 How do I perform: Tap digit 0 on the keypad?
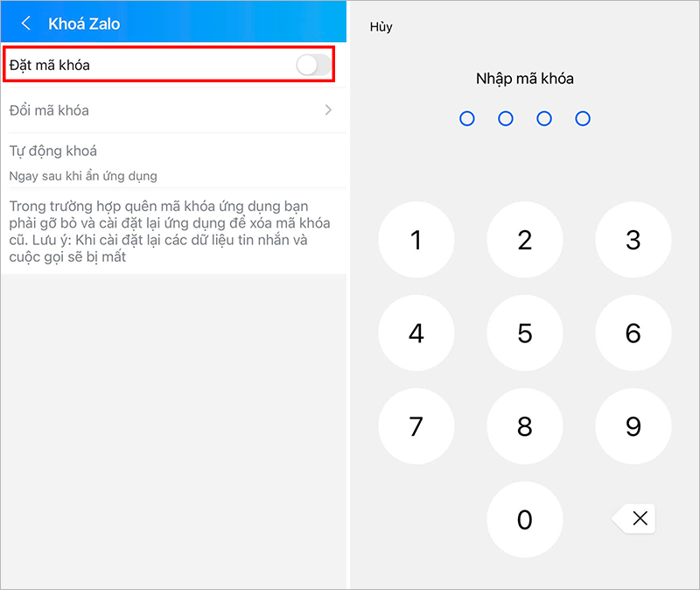524,519
